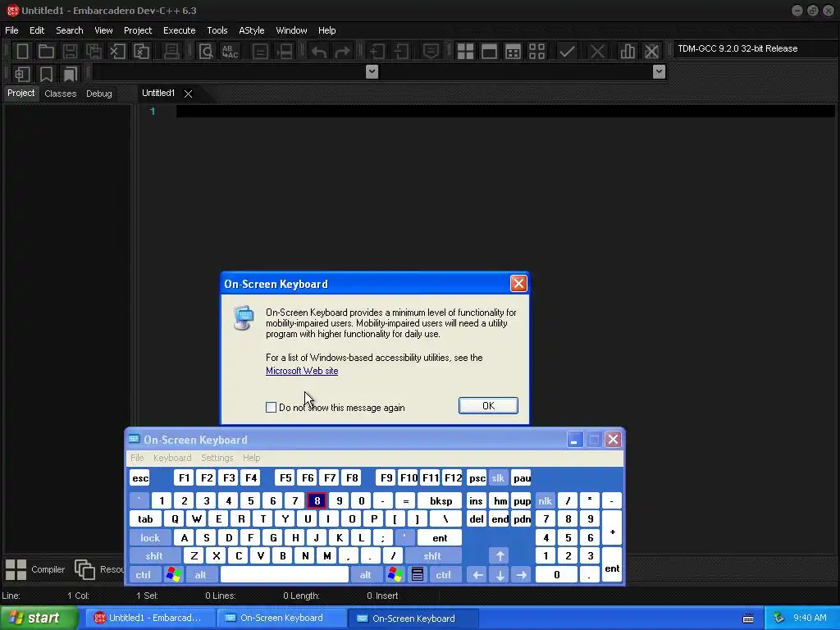Click the Undo arrow toolbar icon
Image resolution: width=840 pixels, height=630 pixels.
(x=319, y=52)
